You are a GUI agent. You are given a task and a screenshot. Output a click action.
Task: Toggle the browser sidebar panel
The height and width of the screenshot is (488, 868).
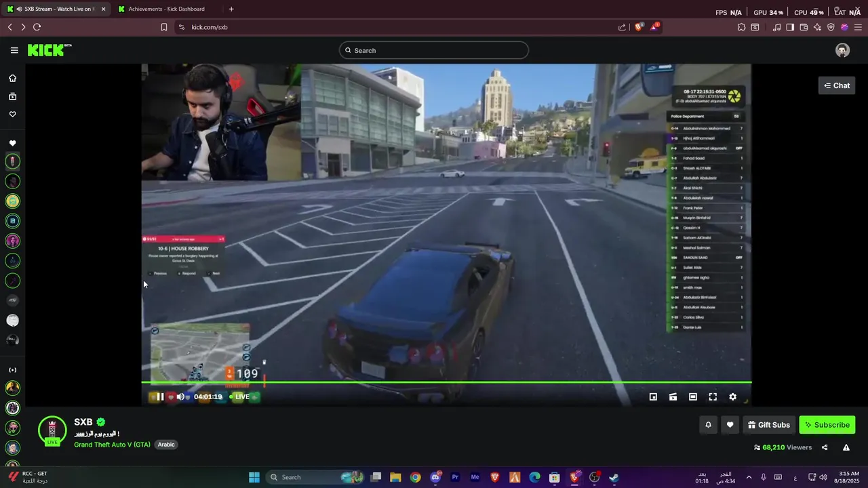790,27
